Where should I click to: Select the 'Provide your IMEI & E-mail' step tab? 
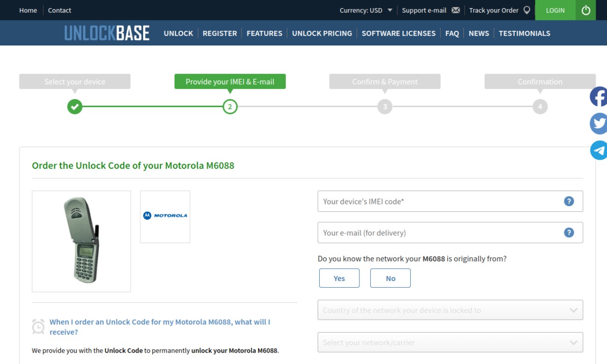(x=230, y=82)
